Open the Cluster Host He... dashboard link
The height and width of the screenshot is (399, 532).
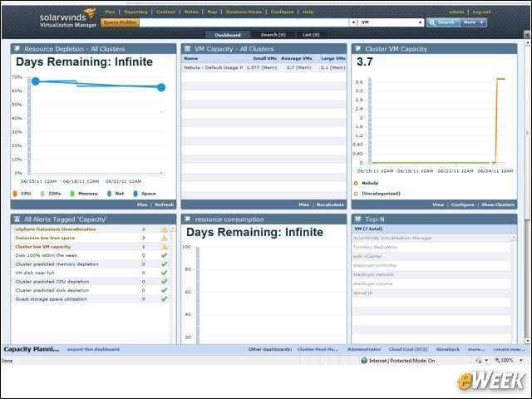point(318,349)
